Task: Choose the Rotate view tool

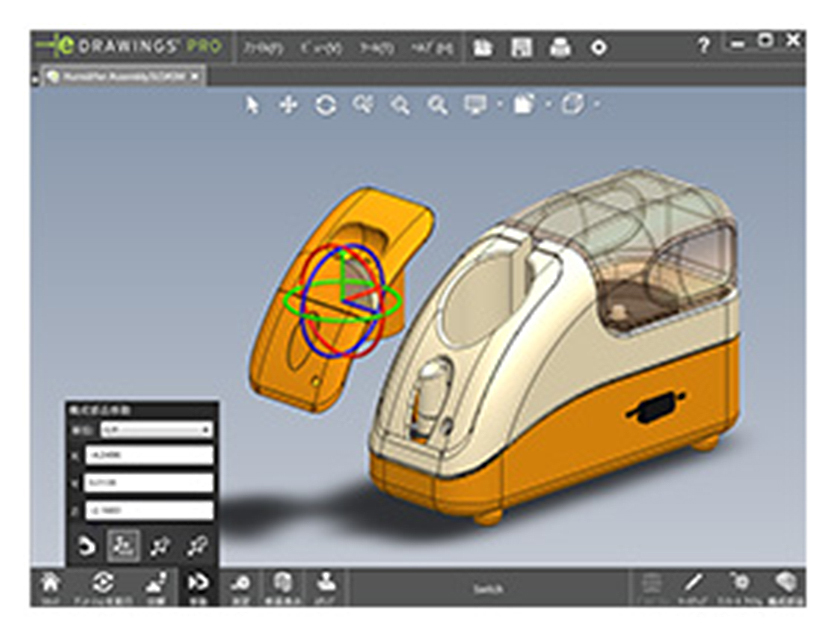Action: coord(325,104)
